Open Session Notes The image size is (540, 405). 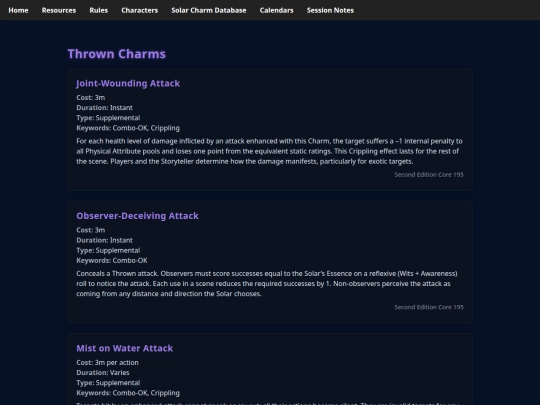tap(330, 10)
